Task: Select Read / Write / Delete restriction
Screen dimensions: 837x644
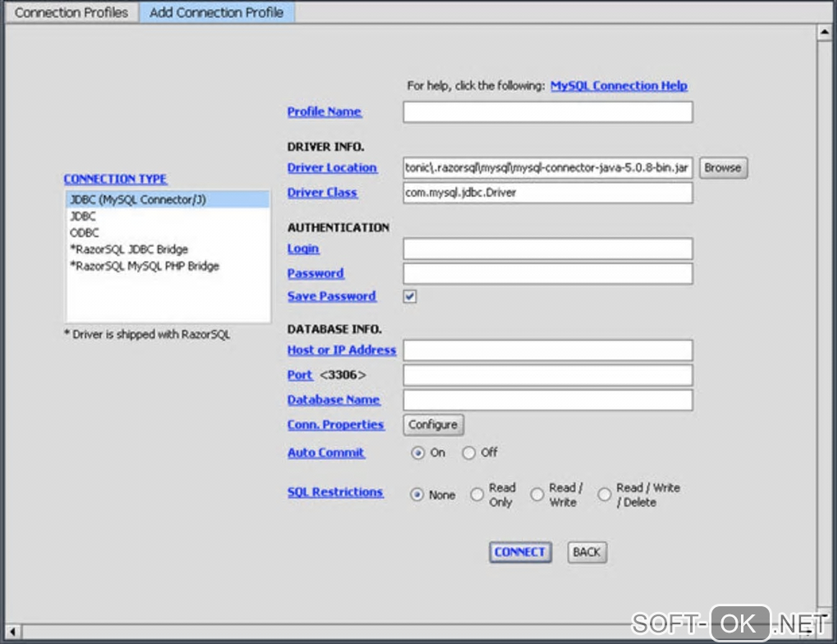Action: point(604,496)
